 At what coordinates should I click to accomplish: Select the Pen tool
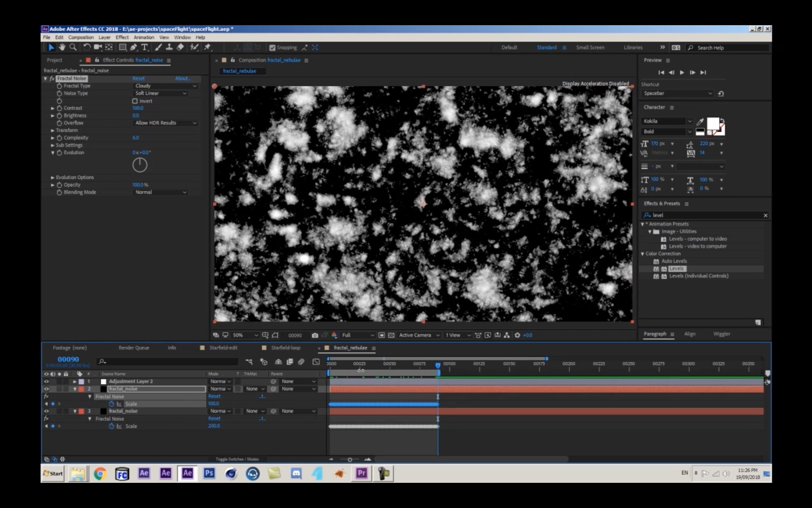point(134,47)
